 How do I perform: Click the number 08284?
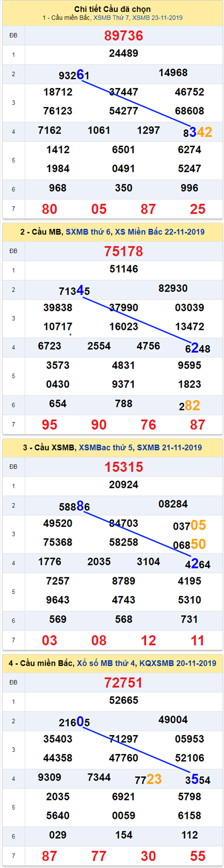[x=173, y=504]
